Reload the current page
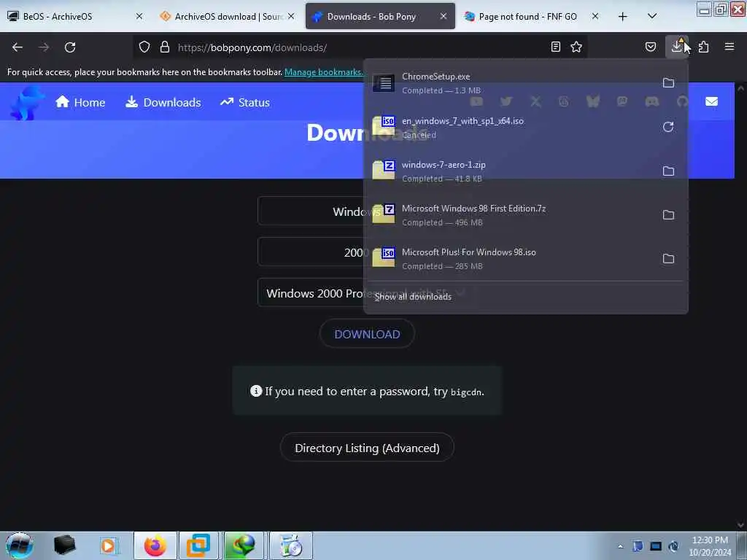747x560 pixels. [x=70, y=47]
